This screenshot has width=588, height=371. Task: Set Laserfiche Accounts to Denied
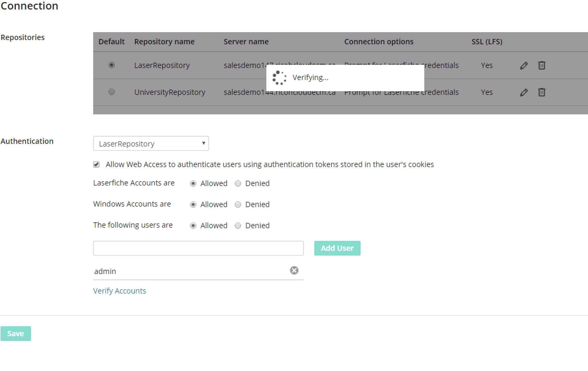(238, 183)
